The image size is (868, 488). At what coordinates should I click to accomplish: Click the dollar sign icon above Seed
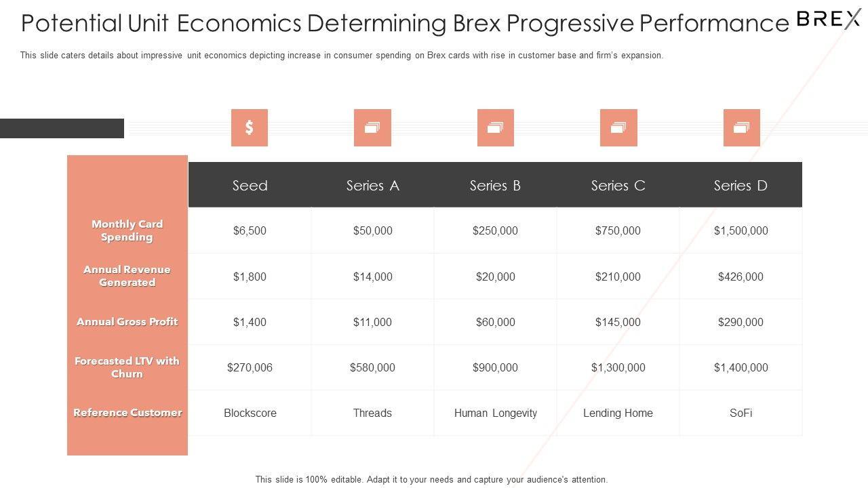250,127
